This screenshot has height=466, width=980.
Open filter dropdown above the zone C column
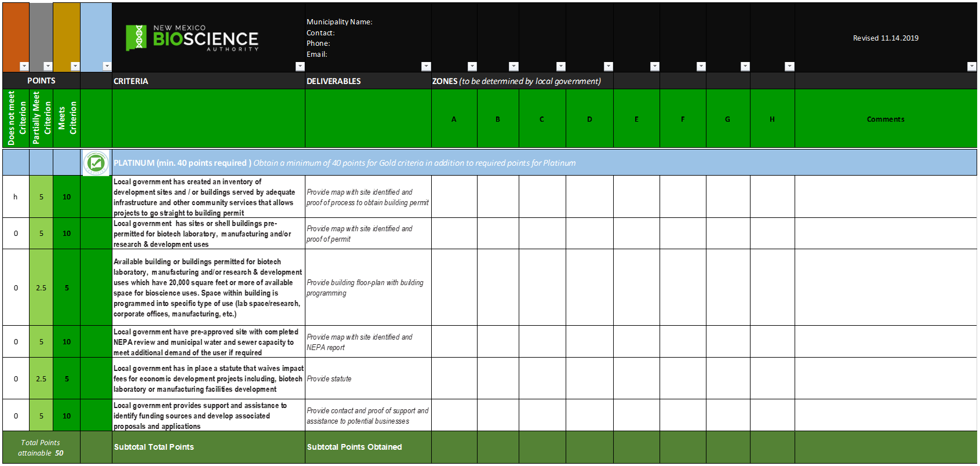click(560, 66)
